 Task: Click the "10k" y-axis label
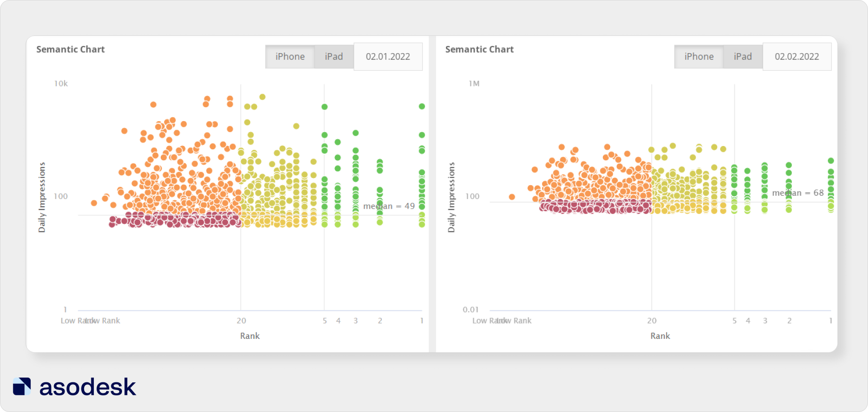pyautogui.click(x=61, y=84)
